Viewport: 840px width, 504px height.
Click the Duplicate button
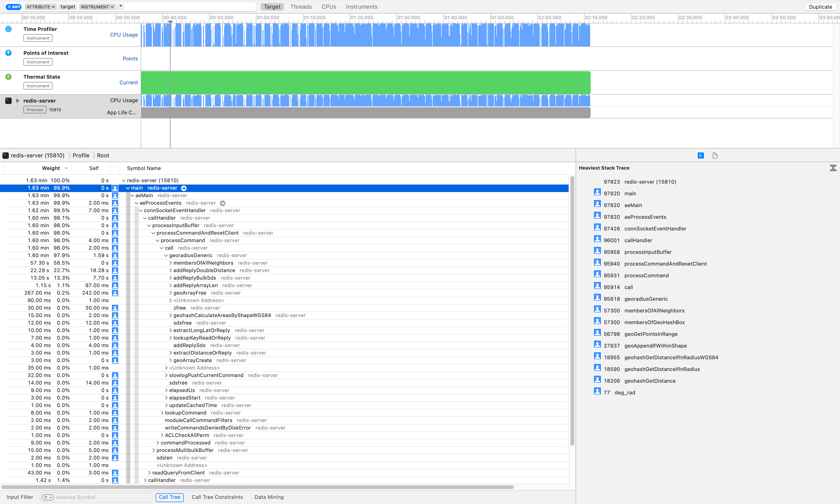pyautogui.click(x=820, y=7)
